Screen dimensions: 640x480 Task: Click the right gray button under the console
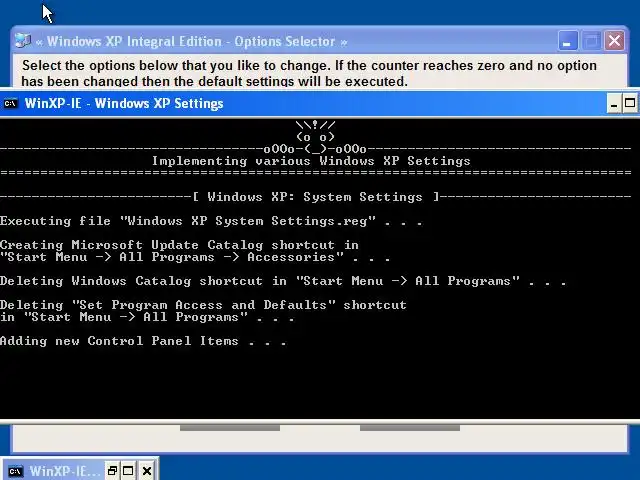410,428
